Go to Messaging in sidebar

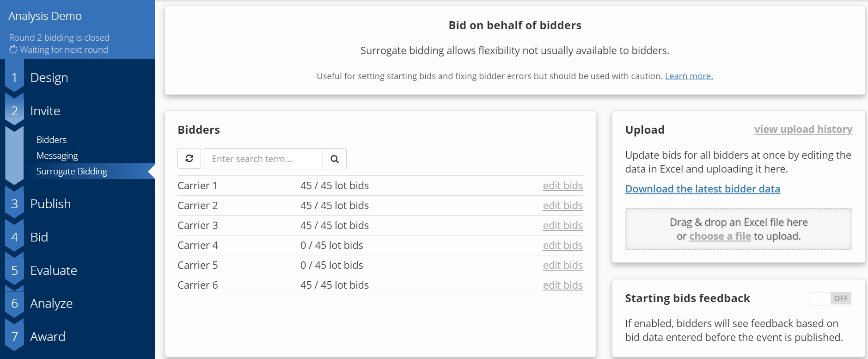pos(57,155)
